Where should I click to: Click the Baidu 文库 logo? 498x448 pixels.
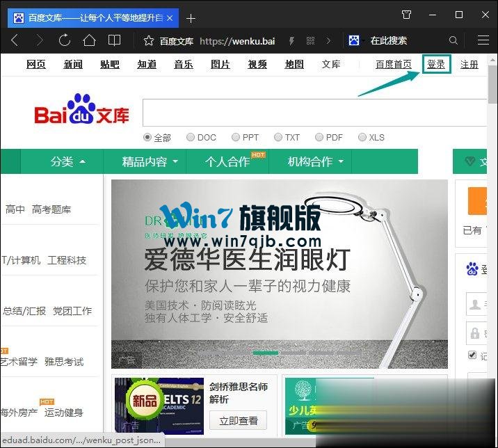(x=81, y=109)
